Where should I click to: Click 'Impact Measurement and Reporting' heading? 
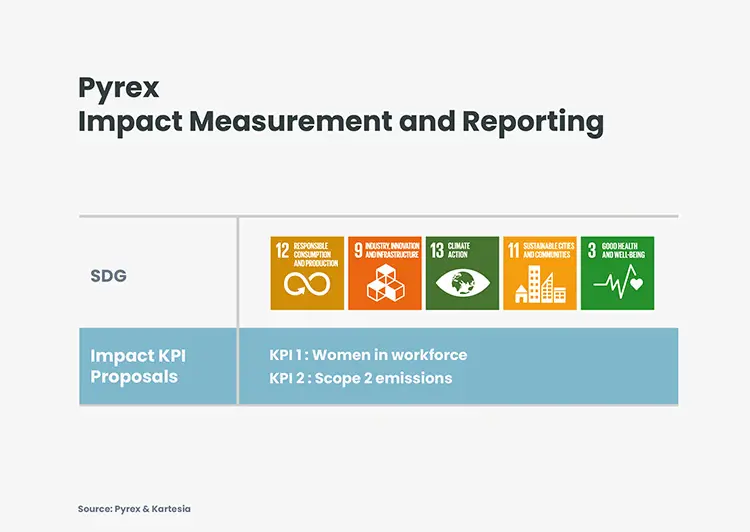point(341,122)
